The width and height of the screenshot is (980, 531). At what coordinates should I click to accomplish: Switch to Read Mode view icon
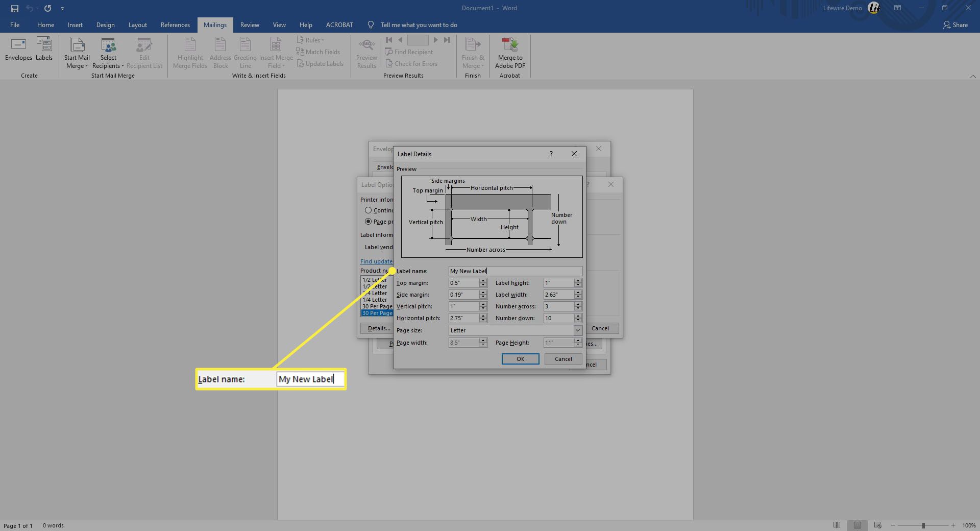pos(837,525)
